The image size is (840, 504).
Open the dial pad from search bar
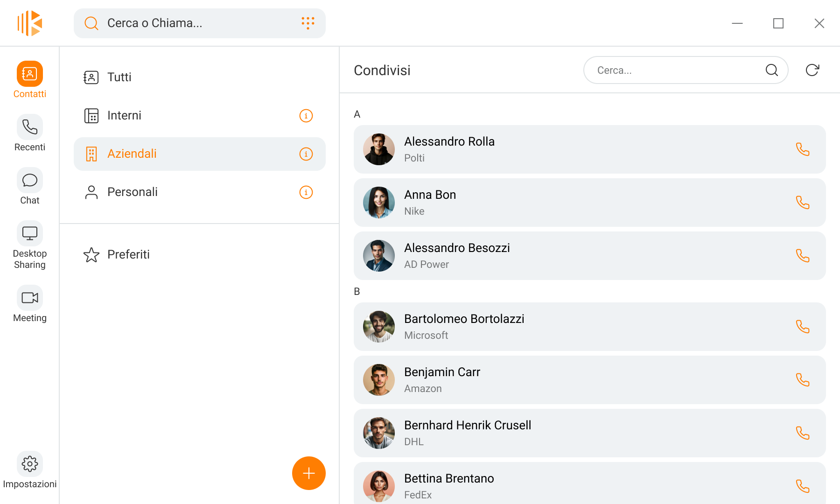[x=308, y=23]
